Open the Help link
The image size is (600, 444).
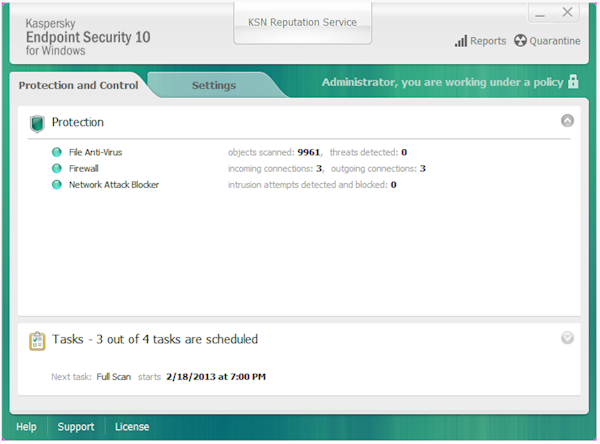tap(26, 427)
